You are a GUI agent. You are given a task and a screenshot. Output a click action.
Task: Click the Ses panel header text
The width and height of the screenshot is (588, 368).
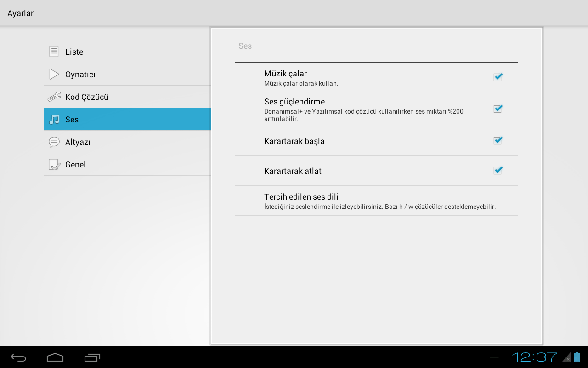pos(245,46)
